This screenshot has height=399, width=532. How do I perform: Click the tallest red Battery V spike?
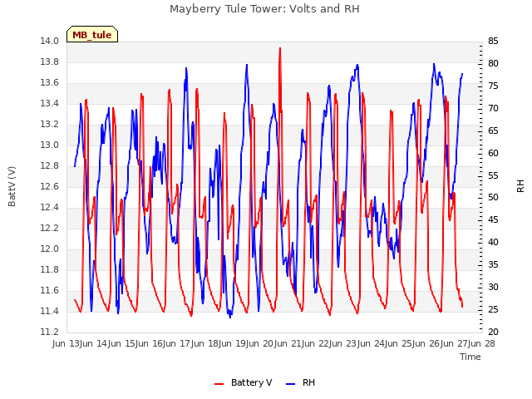coord(280,49)
